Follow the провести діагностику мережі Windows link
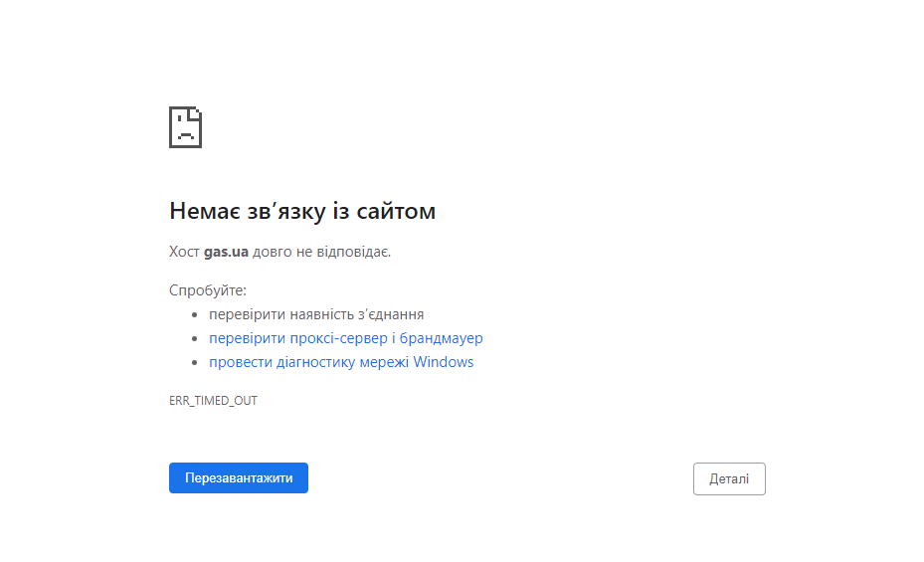The image size is (924, 562). click(x=340, y=362)
